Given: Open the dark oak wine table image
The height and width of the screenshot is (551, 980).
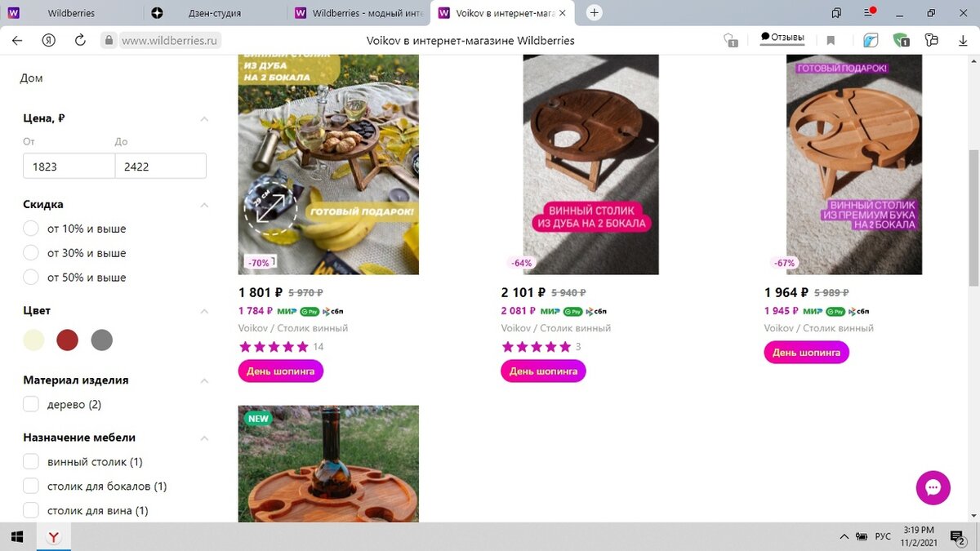Looking at the screenshot, I should click(591, 164).
